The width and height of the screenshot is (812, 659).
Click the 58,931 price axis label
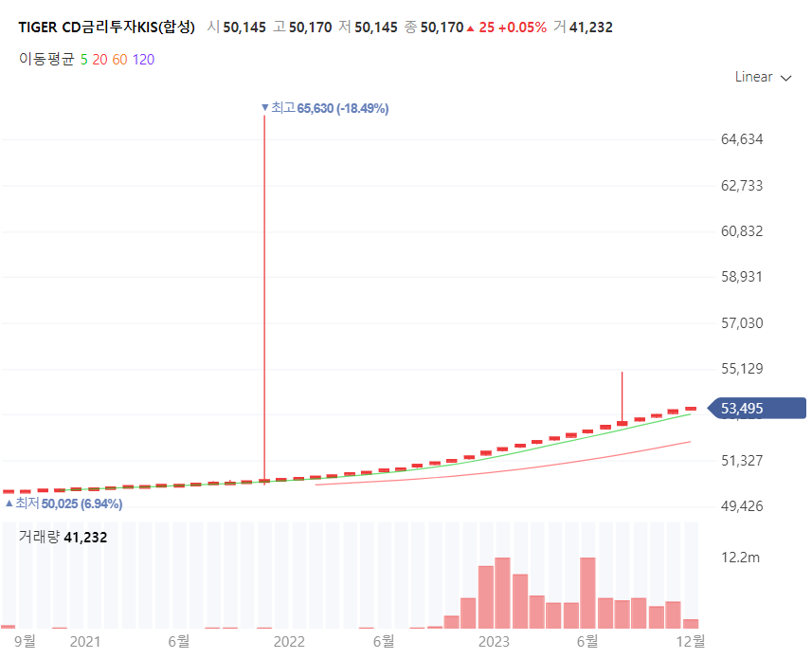click(742, 277)
